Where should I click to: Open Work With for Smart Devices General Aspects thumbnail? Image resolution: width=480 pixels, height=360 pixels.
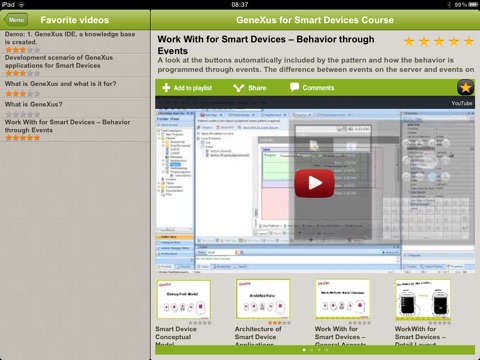pos(343,299)
